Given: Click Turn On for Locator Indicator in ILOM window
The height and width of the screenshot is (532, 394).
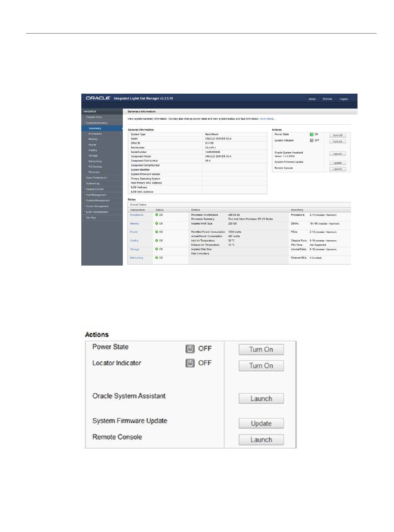Looking at the screenshot, I should coord(338,141).
